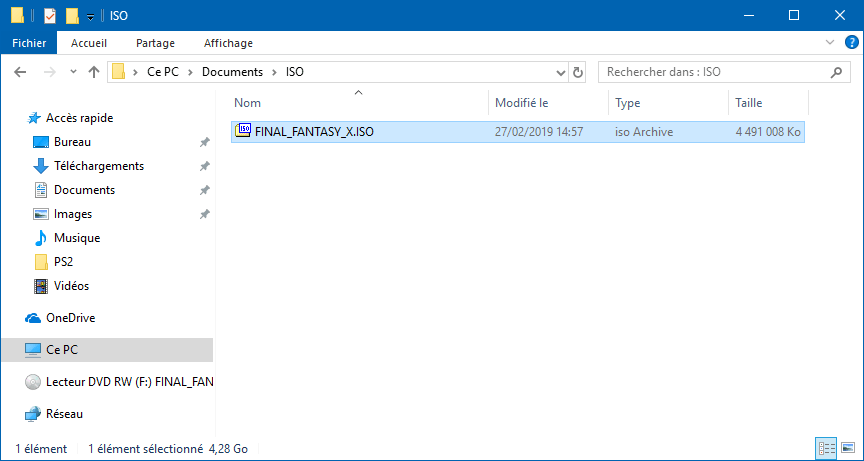This screenshot has height=461, width=864.
Task: Click the iso Archive type cell
Action: 644,132
